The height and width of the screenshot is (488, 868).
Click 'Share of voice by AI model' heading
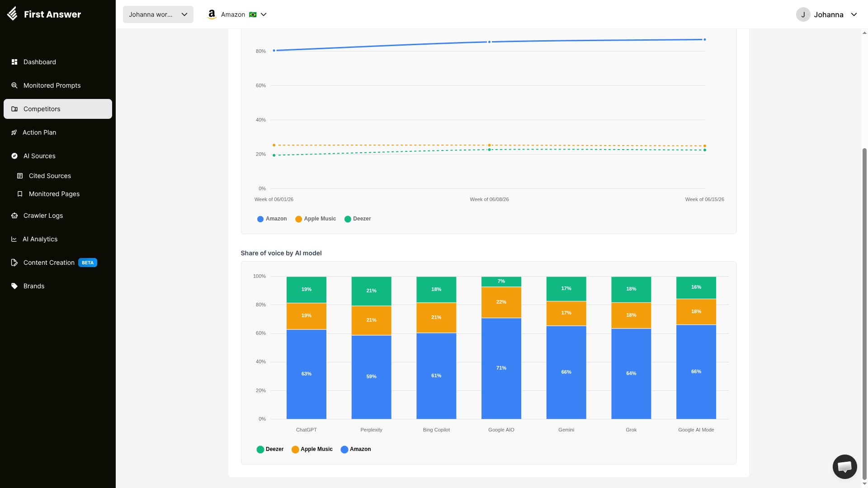(281, 253)
